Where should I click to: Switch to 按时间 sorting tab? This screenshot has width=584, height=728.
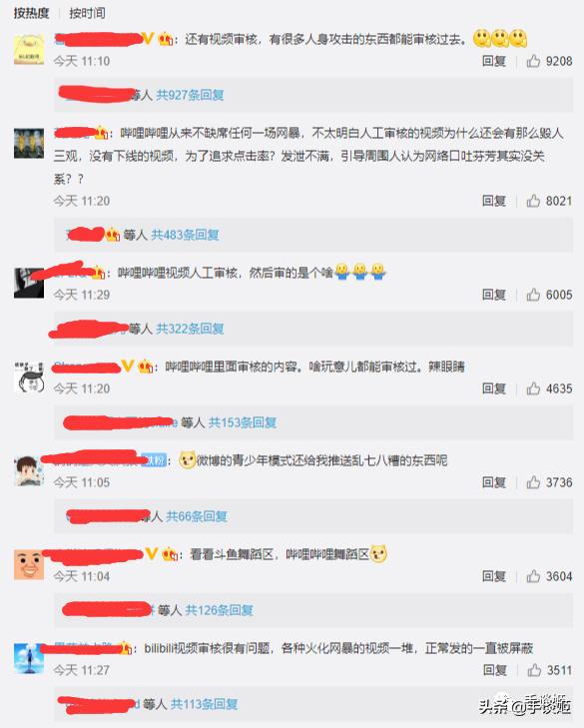pos(87,13)
